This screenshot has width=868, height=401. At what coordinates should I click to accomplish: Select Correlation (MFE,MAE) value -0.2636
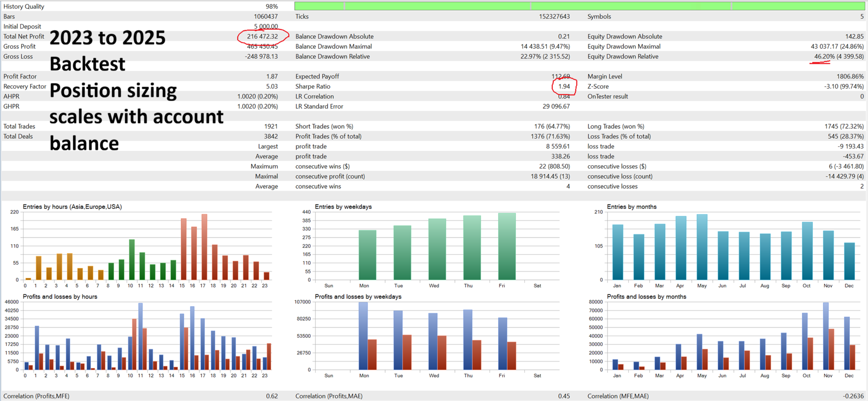[854, 396]
